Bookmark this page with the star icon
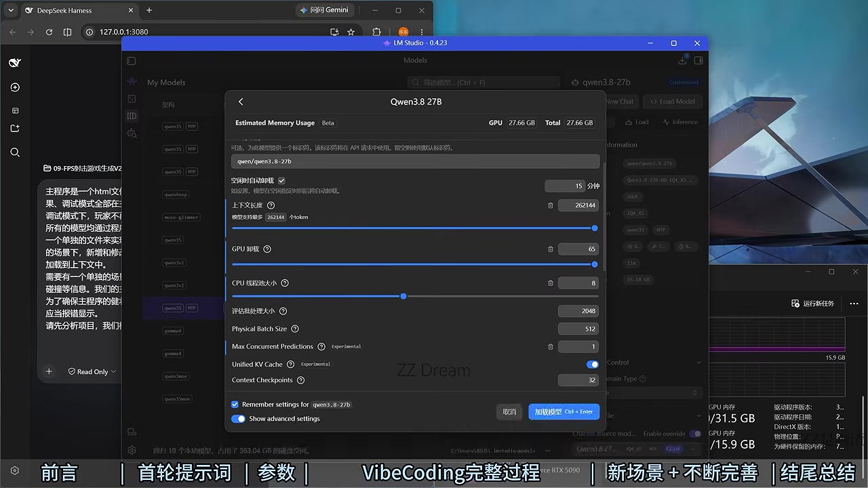 [351, 32]
